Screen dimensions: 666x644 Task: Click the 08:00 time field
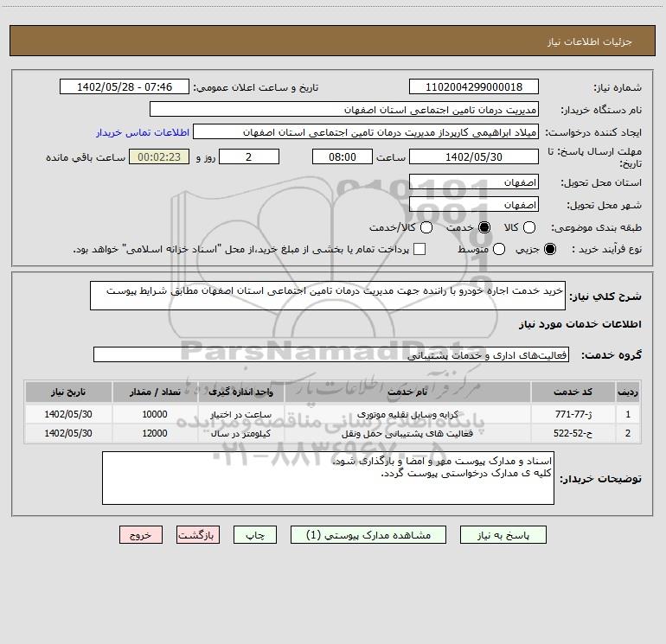[x=343, y=156]
